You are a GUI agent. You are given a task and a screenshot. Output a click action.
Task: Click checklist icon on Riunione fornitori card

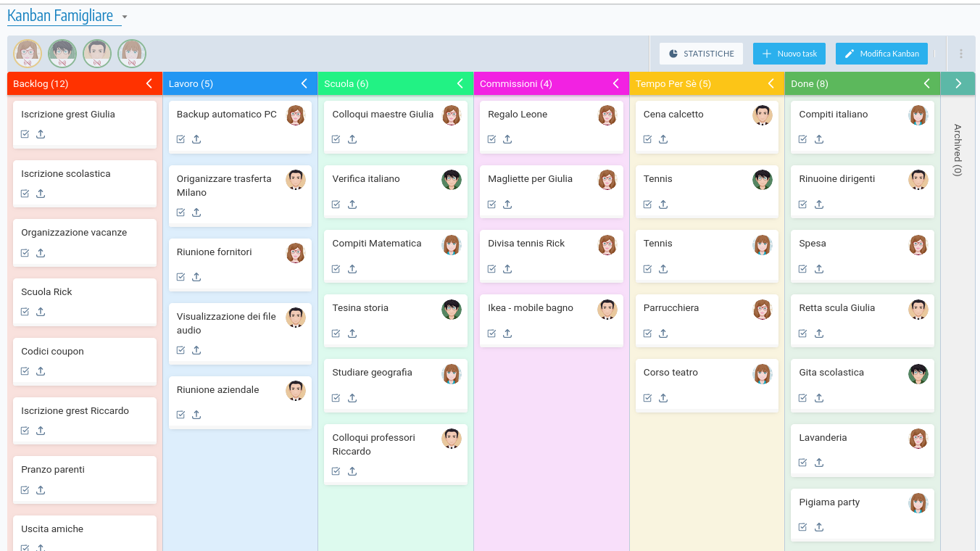coord(180,277)
